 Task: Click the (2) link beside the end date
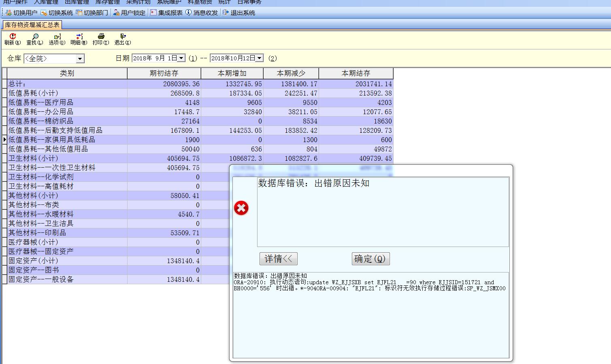(x=273, y=58)
